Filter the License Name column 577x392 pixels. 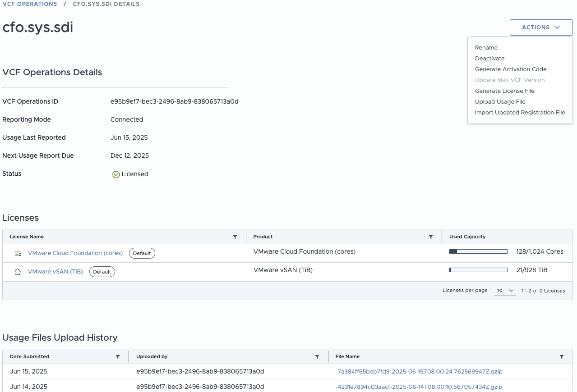click(x=235, y=237)
